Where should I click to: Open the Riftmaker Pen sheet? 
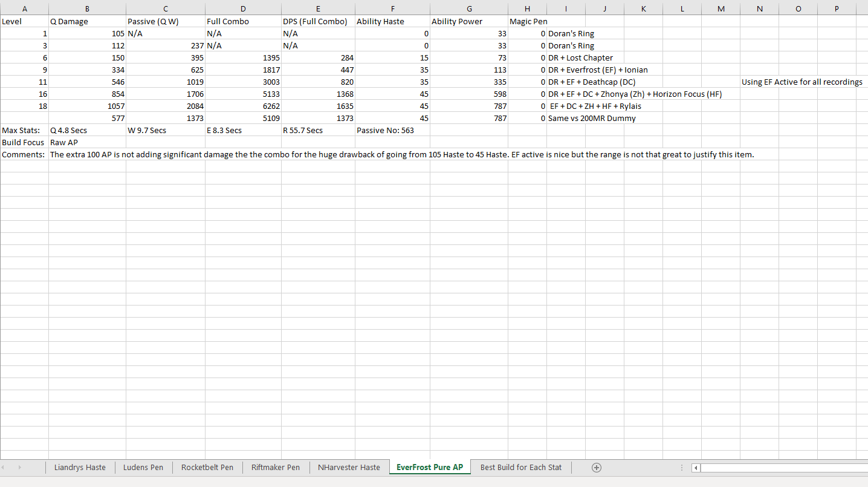click(x=275, y=467)
